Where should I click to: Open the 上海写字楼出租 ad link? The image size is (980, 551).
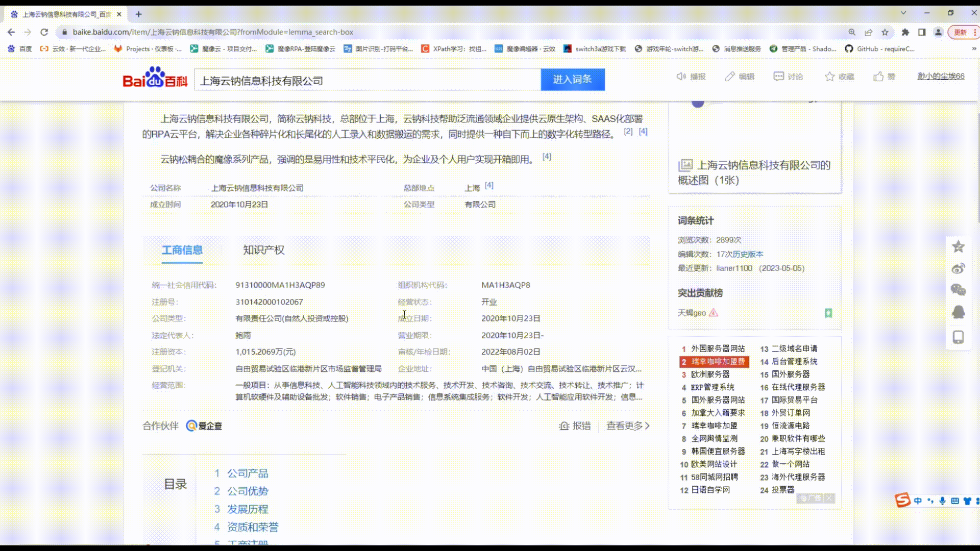pos(798,452)
